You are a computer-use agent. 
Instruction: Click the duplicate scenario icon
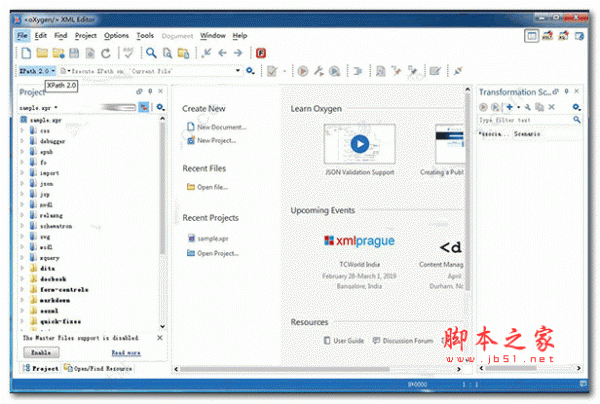tap(539, 107)
